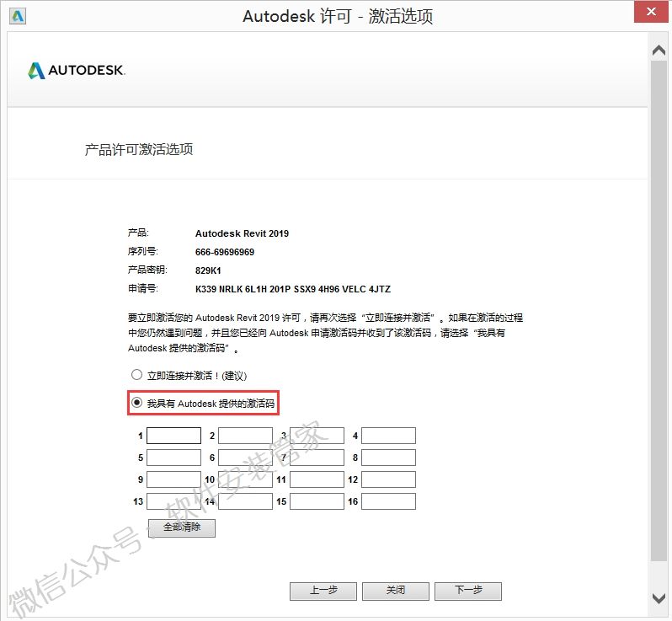Select 'I have an Autodesk activation code' radio

[x=137, y=404]
